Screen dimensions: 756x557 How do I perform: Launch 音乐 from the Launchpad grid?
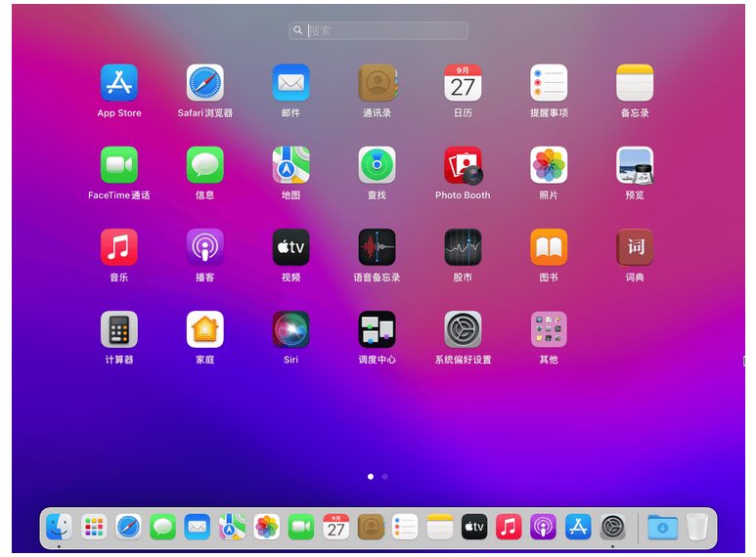coord(119,247)
